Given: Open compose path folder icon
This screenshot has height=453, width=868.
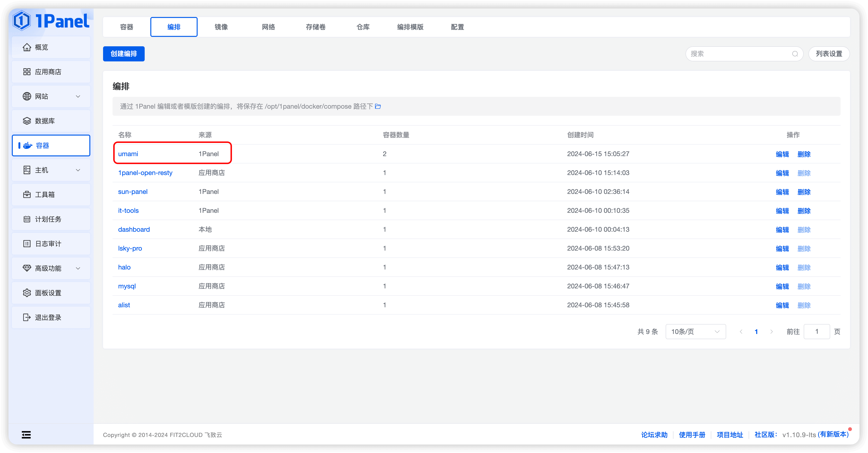Looking at the screenshot, I should coord(378,106).
